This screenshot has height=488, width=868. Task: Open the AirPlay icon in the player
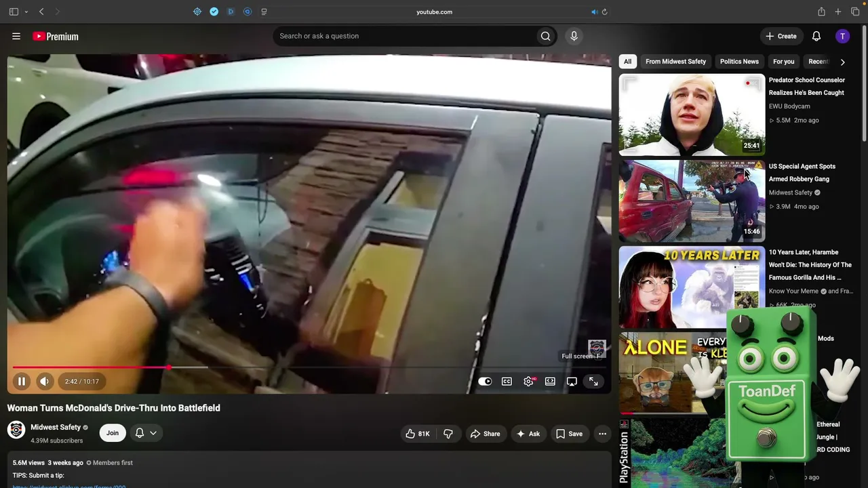[x=572, y=382]
